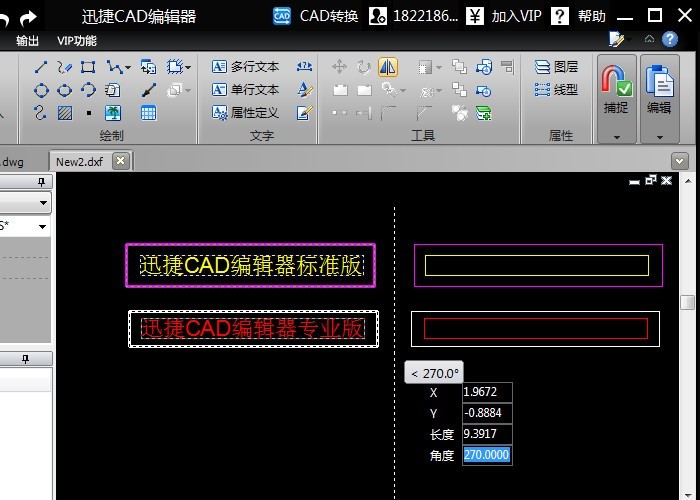Select the freehand sketch tool
The image size is (700, 500).
[65, 67]
